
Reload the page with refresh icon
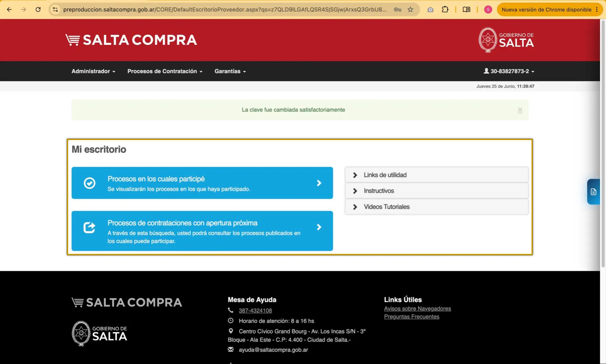[38, 9]
